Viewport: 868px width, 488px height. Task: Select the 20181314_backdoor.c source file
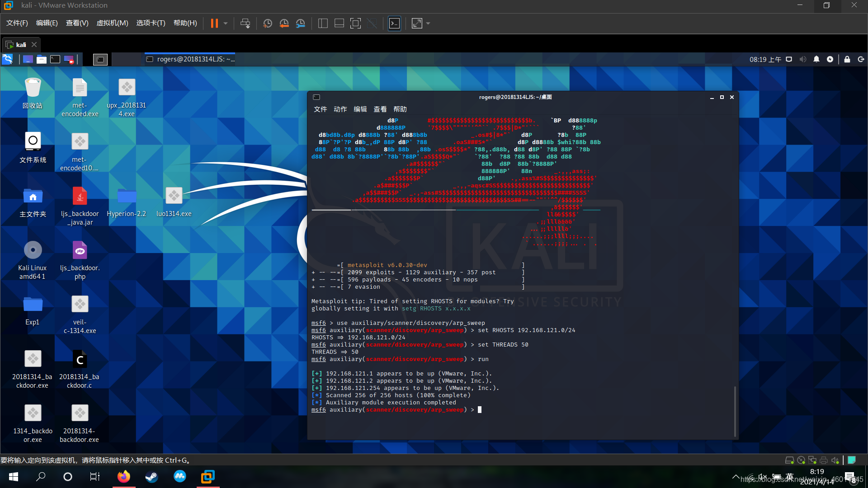80,368
